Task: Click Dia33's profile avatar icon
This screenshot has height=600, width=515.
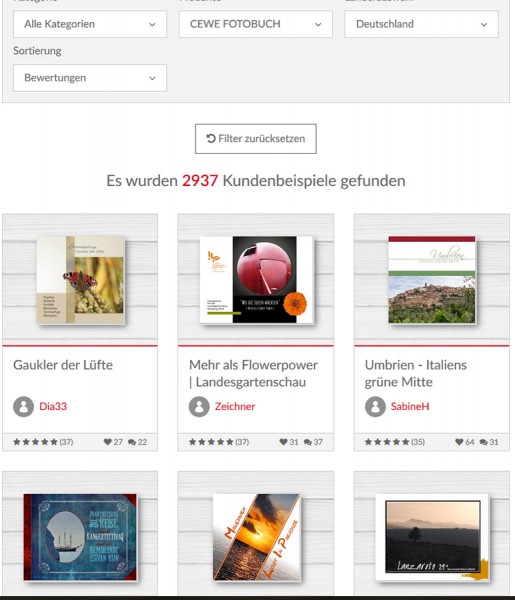Action: pos(23,406)
